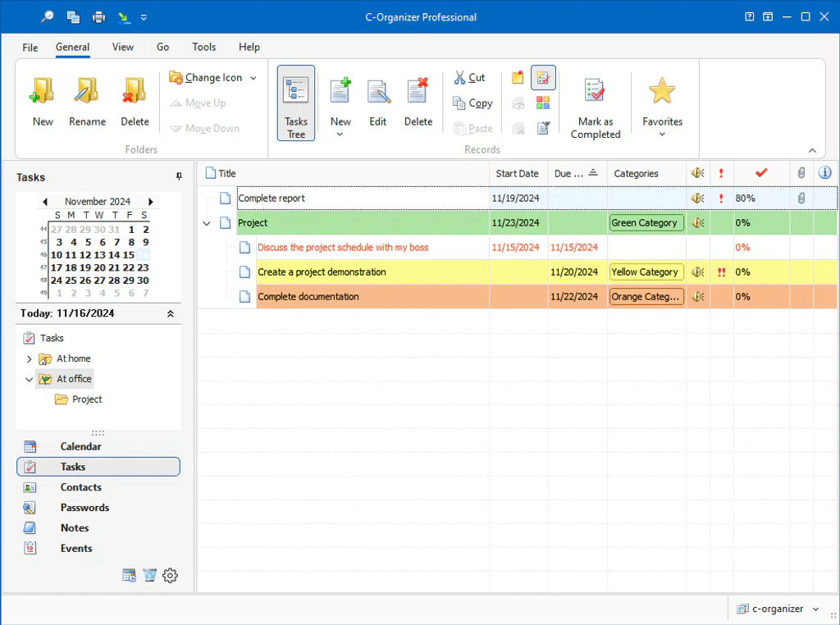Open the recycle bin icon
840x625 pixels.
tap(149, 576)
